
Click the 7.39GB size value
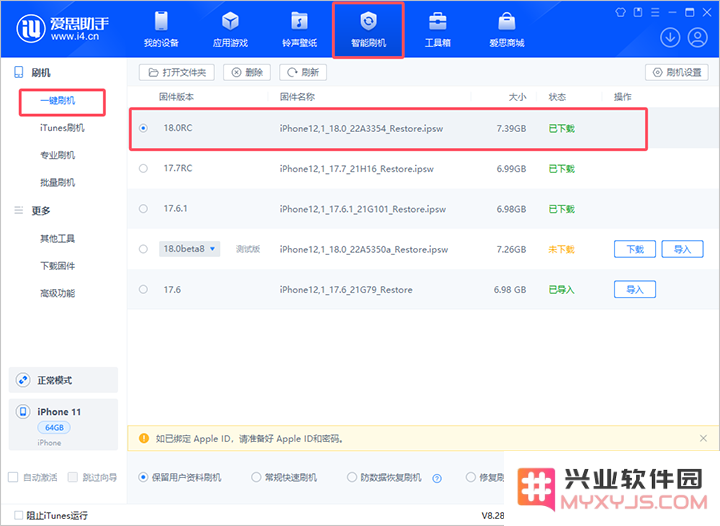[511, 129]
